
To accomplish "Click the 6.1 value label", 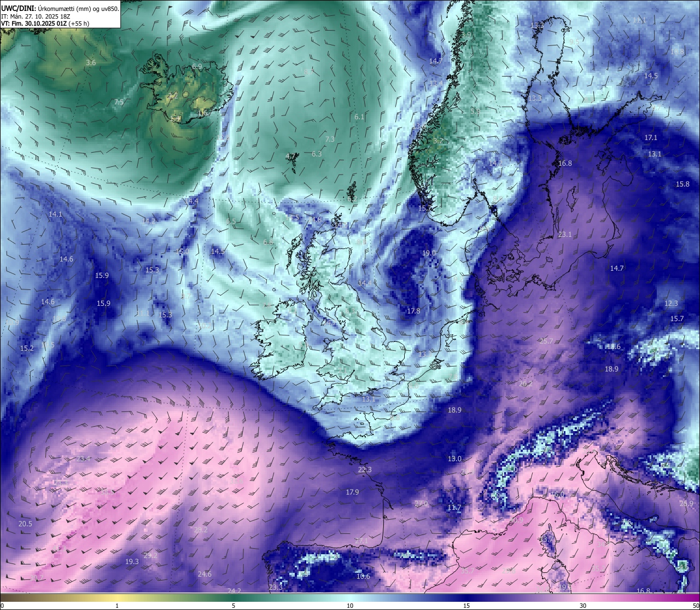I will point(359,117).
